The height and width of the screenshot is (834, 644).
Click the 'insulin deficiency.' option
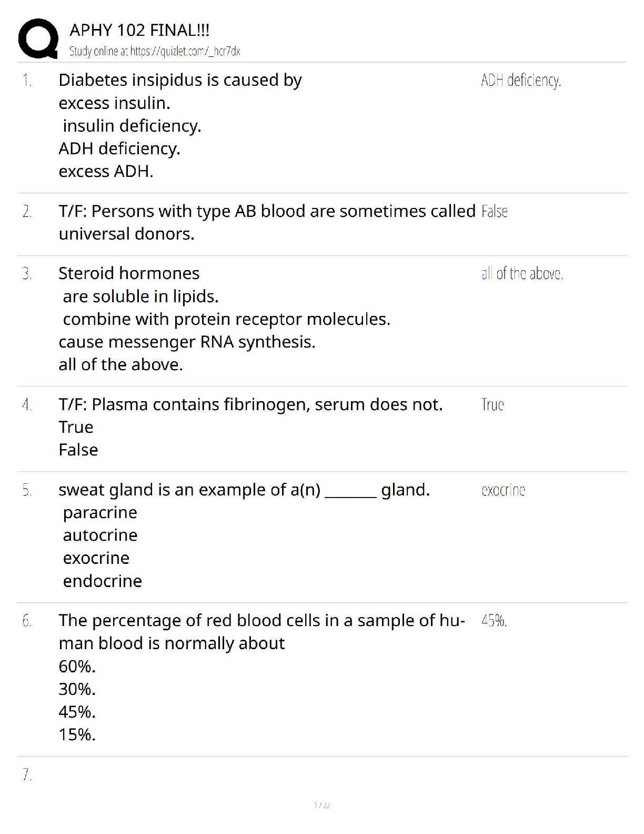point(132,126)
